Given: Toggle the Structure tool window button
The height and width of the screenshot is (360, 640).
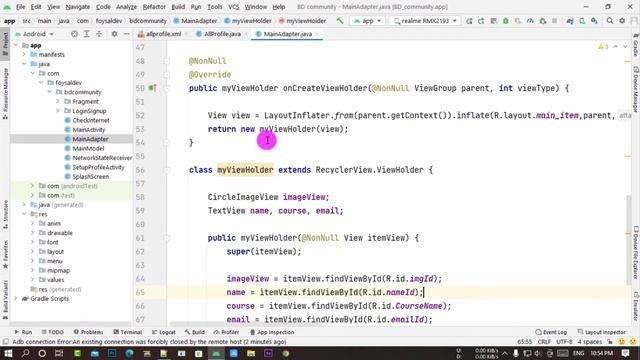Looking at the screenshot, I should 5,215.
